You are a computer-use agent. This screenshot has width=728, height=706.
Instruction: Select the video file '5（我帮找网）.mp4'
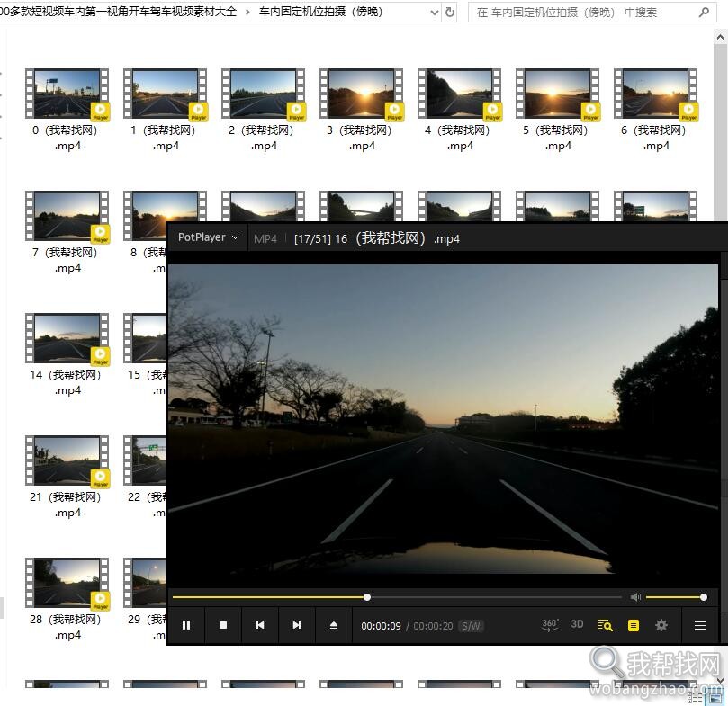(x=557, y=110)
